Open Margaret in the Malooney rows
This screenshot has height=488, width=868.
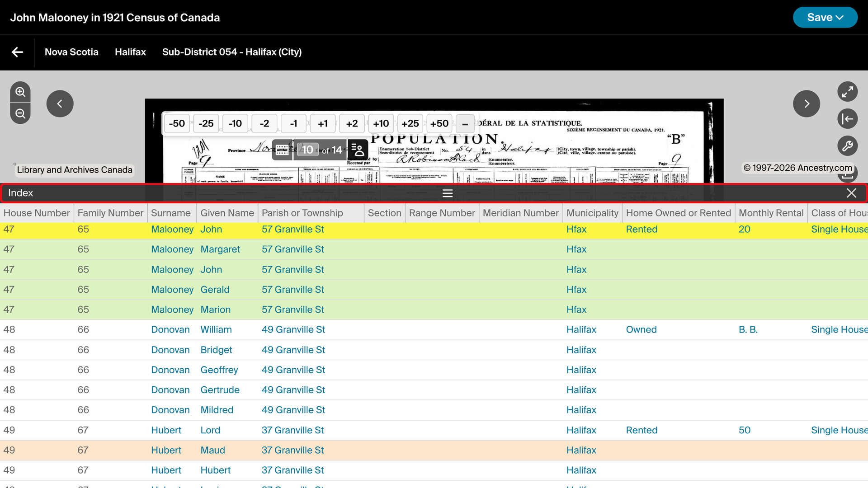[x=220, y=249]
